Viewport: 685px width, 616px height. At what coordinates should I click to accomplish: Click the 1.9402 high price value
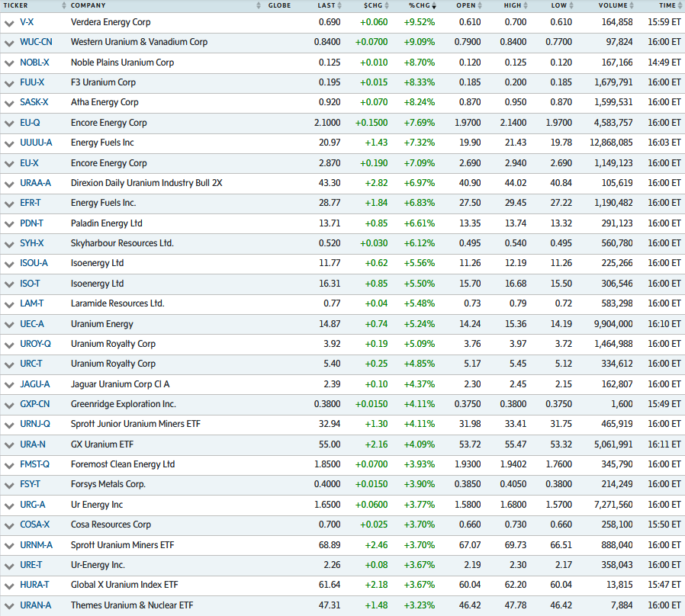pyautogui.click(x=513, y=464)
